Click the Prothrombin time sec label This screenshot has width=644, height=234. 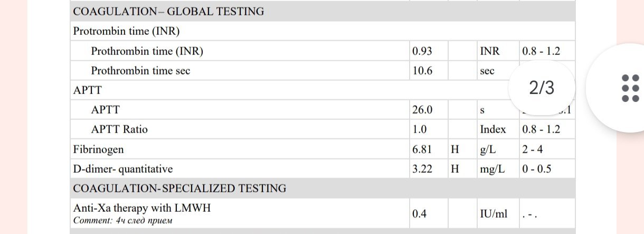point(140,71)
